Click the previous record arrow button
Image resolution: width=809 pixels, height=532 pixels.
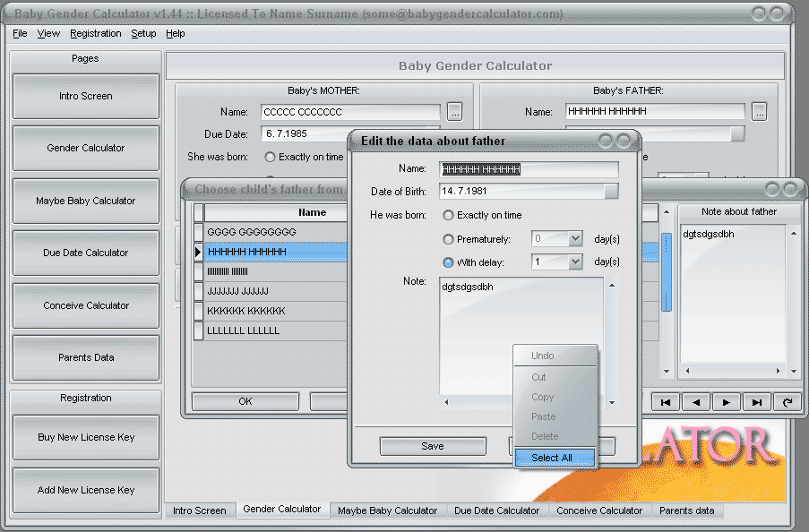[695, 402]
